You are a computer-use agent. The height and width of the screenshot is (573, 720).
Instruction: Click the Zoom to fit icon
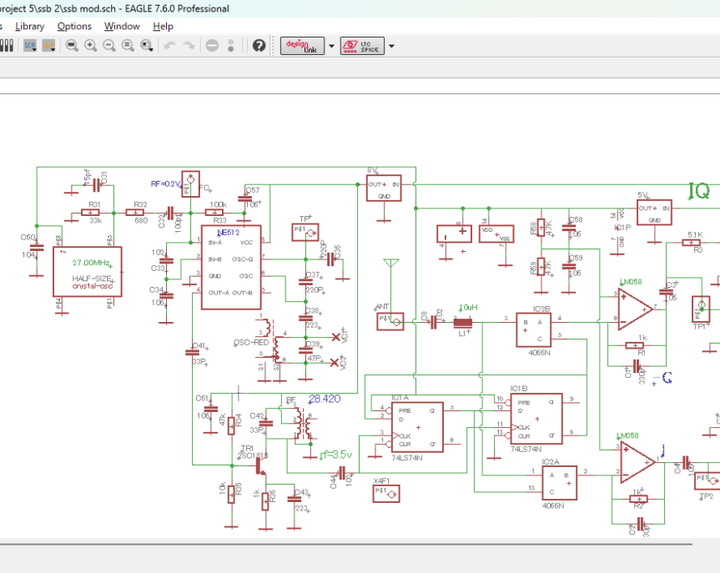point(72,46)
